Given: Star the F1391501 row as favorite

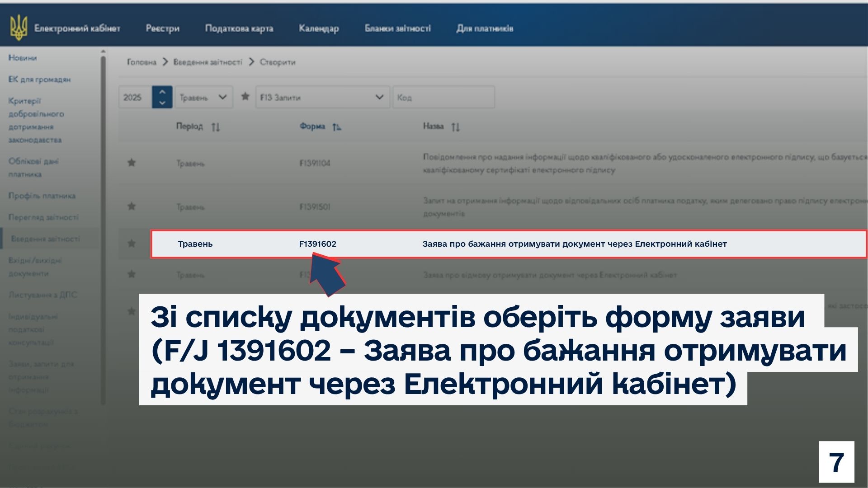Looking at the screenshot, I should (x=132, y=206).
